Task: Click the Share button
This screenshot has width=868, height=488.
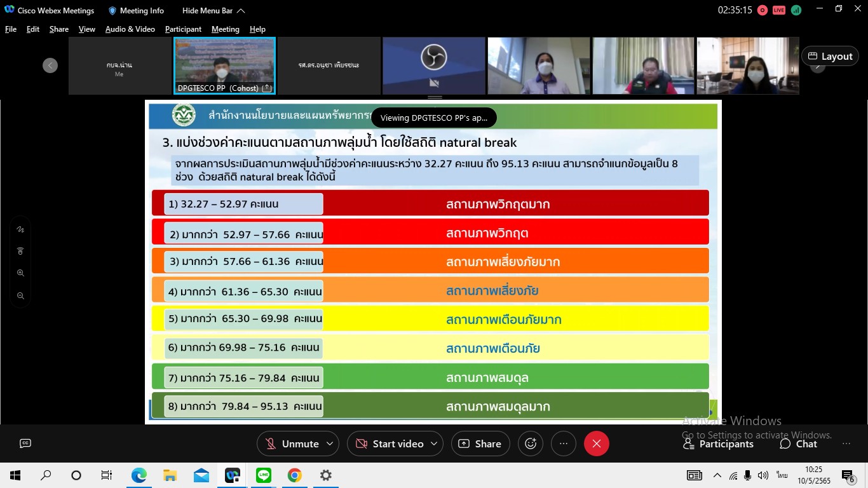Action: tap(480, 444)
